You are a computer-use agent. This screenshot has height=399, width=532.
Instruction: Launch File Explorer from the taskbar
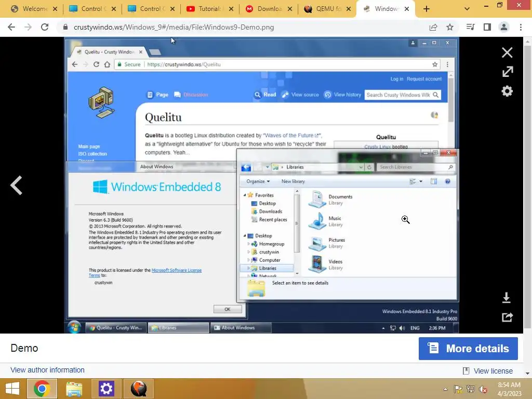click(74, 389)
